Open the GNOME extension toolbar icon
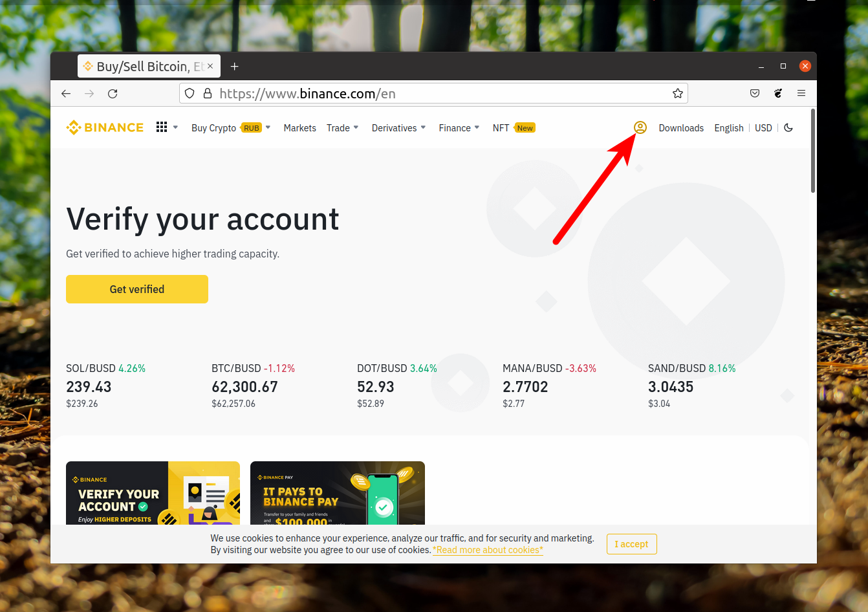 [778, 93]
